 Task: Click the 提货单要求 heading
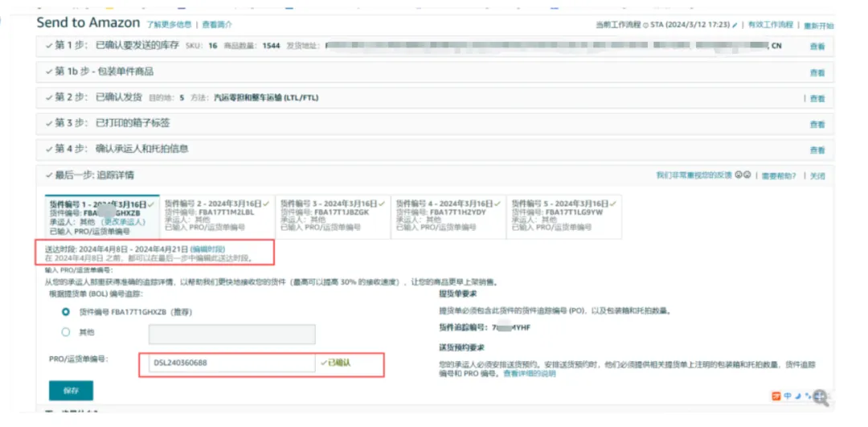[458, 293]
